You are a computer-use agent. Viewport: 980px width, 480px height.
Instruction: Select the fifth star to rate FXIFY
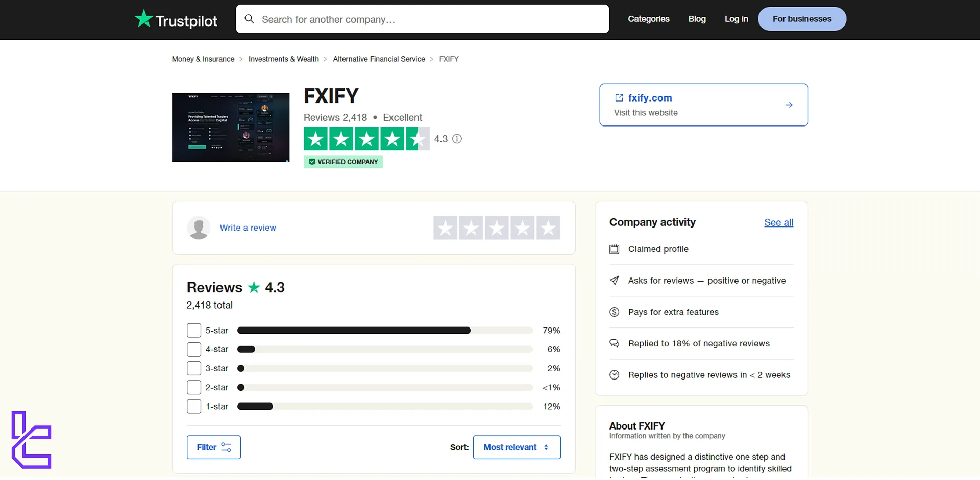[548, 228]
